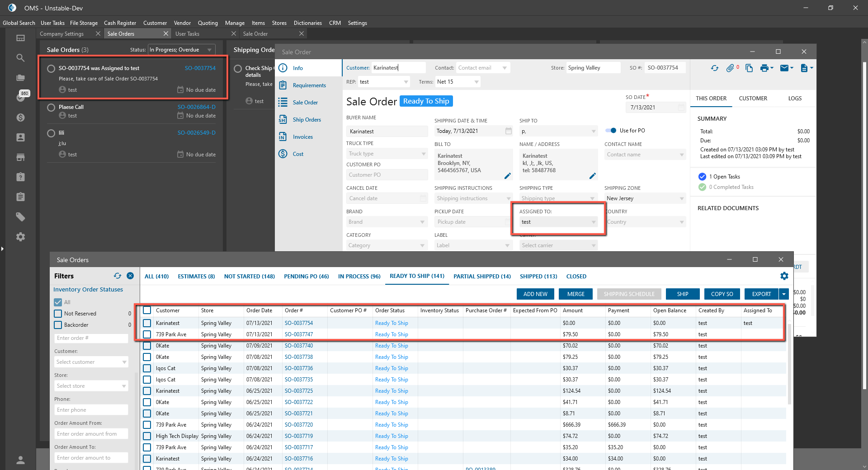Open order link SO-0037740
Image resolution: width=868 pixels, height=470 pixels.
298,346
